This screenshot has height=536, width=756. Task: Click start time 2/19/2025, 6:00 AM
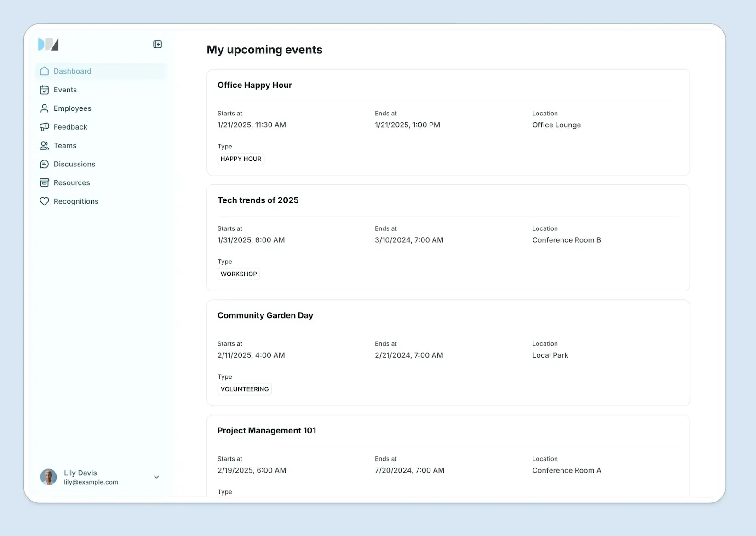coord(252,471)
